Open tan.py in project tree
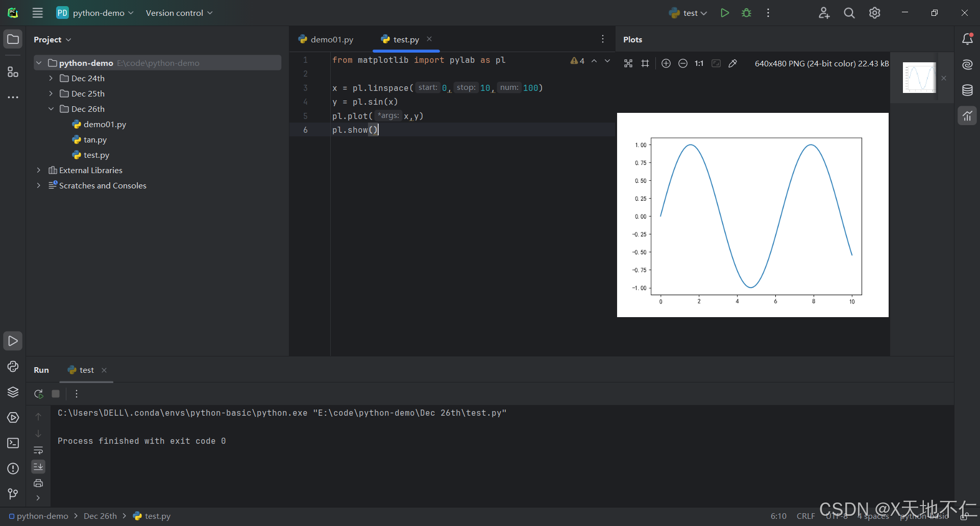The image size is (980, 526). [x=95, y=139]
